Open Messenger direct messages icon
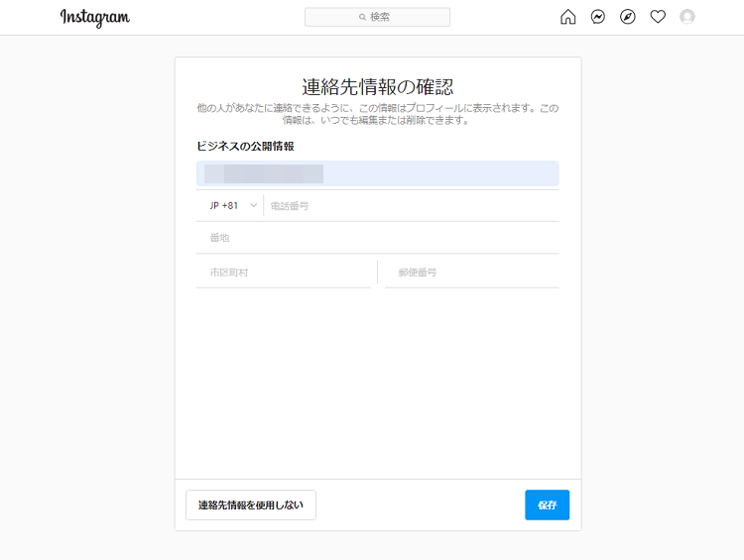Image resolution: width=744 pixels, height=560 pixels. pos(598,17)
